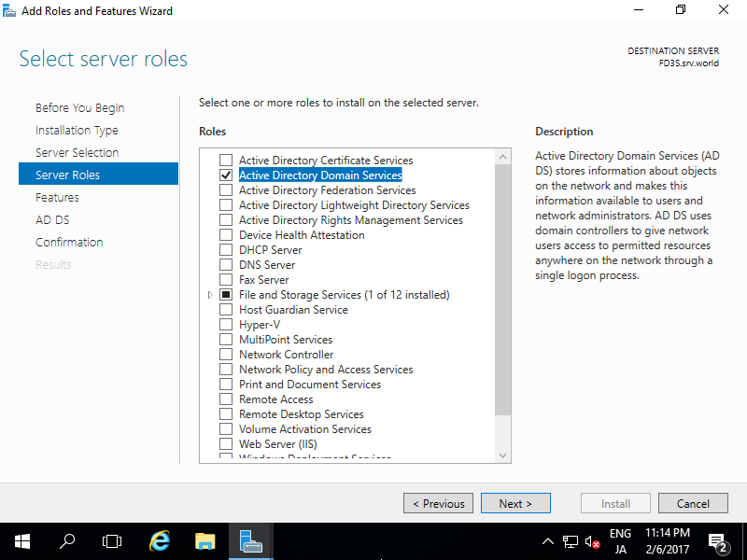Toggle File and Storage Services checkbox
The width and height of the screenshot is (747, 560).
point(226,294)
